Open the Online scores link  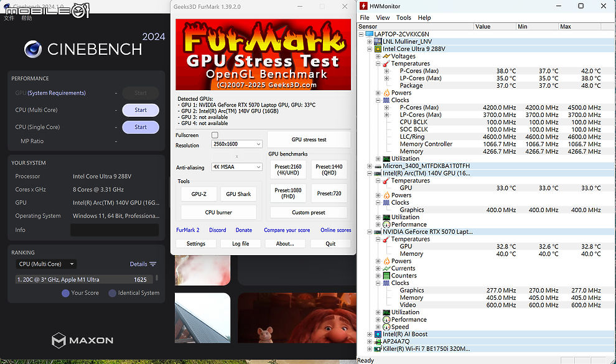(x=336, y=230)
